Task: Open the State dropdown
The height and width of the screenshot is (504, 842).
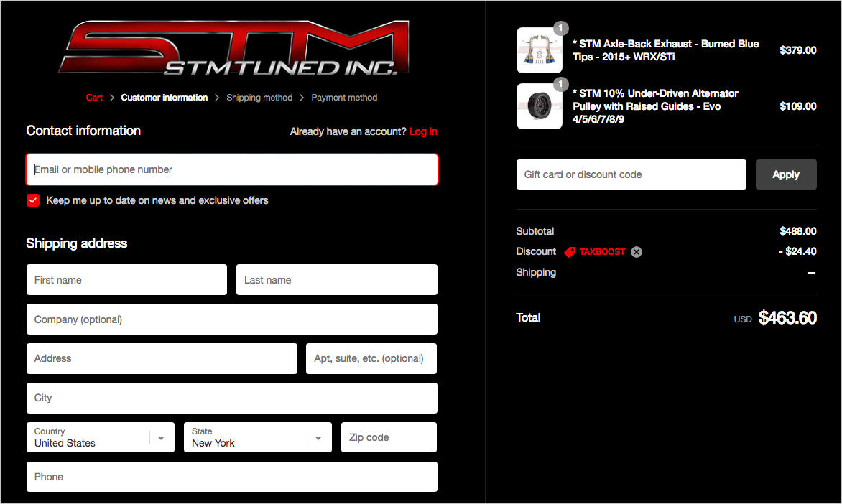Action: [x=258, y=437]
